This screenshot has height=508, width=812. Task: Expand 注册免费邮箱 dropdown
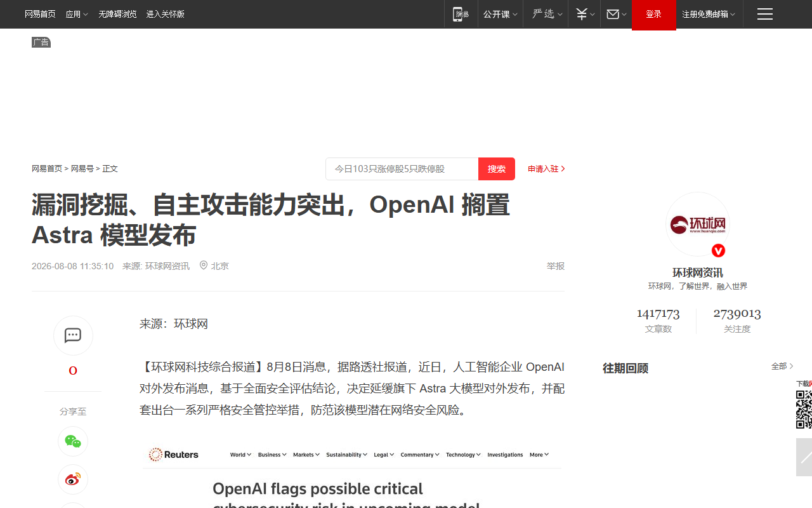click(x=709, y=14)
